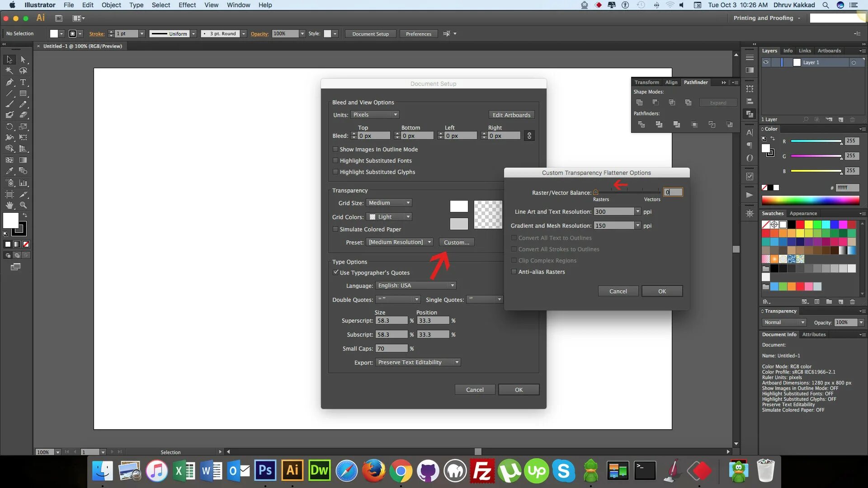Select the Zoom tool

click(23, 205)
